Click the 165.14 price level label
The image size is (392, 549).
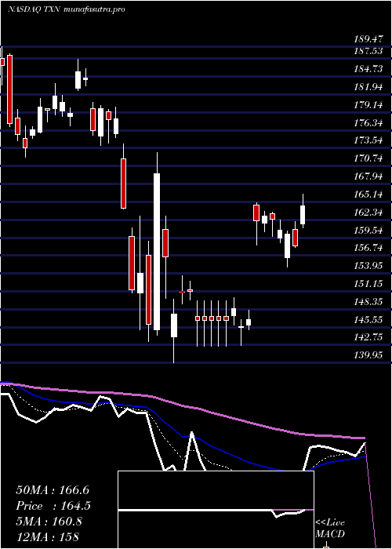point(368,195)
